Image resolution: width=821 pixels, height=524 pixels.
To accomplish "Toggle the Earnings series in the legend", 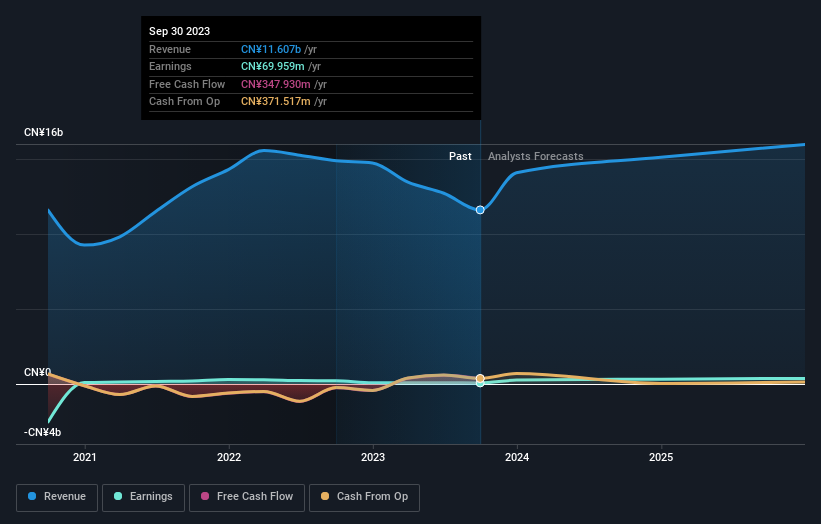I will pyautogui.click(x=143, y=497).
